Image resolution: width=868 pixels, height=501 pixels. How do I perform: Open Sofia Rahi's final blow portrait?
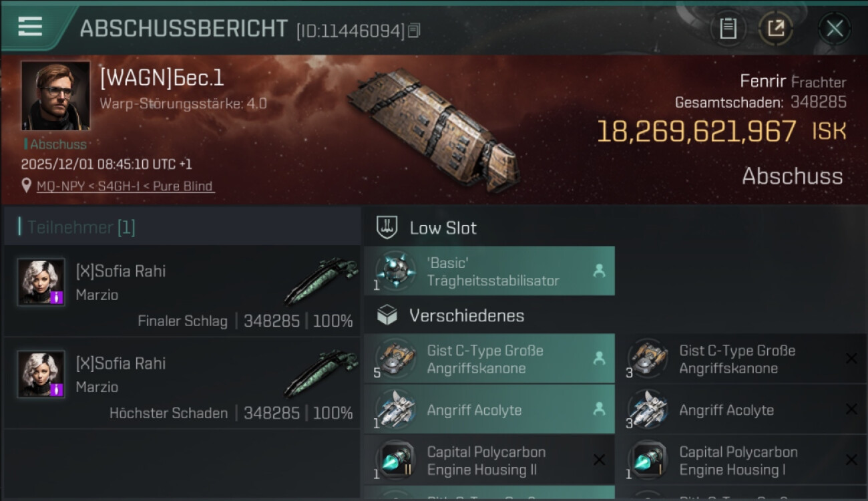pyautogui.click(x=41, y=282)
